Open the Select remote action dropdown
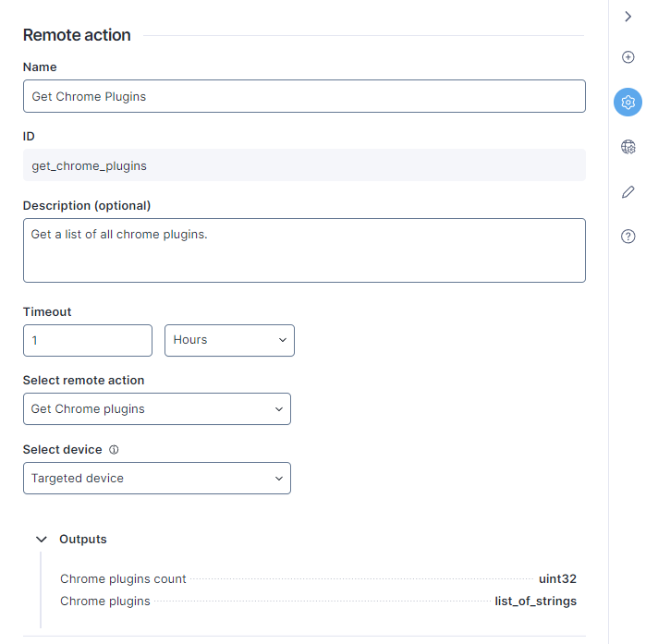646x644 pixels. pyautogui.click(x=157, y=409)
